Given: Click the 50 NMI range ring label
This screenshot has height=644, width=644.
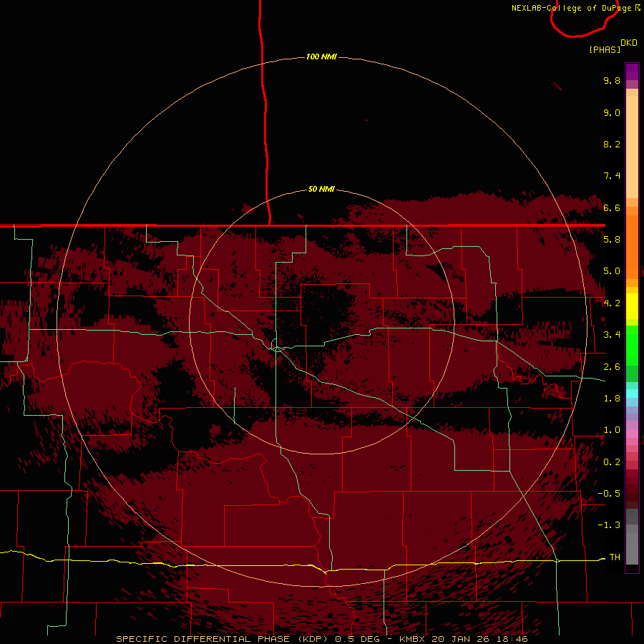Looking at the screenshot, I should (x=321, y=189).
